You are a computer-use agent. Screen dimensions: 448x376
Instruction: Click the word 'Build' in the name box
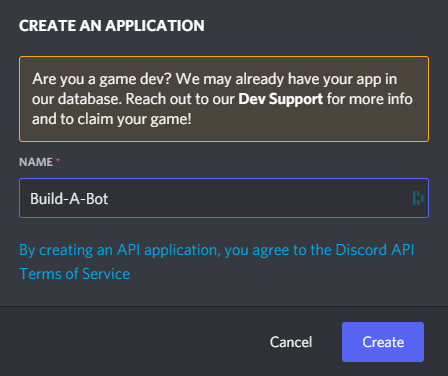(46, 199)
